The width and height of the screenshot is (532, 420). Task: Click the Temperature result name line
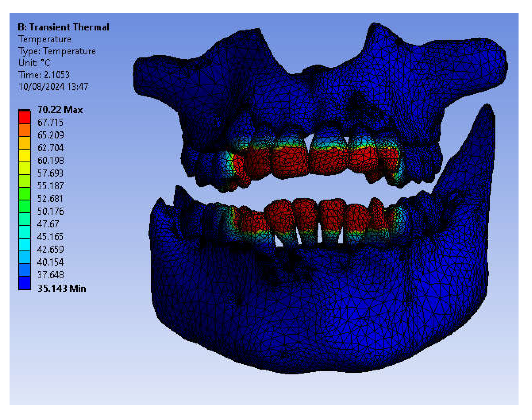[45, 39]
